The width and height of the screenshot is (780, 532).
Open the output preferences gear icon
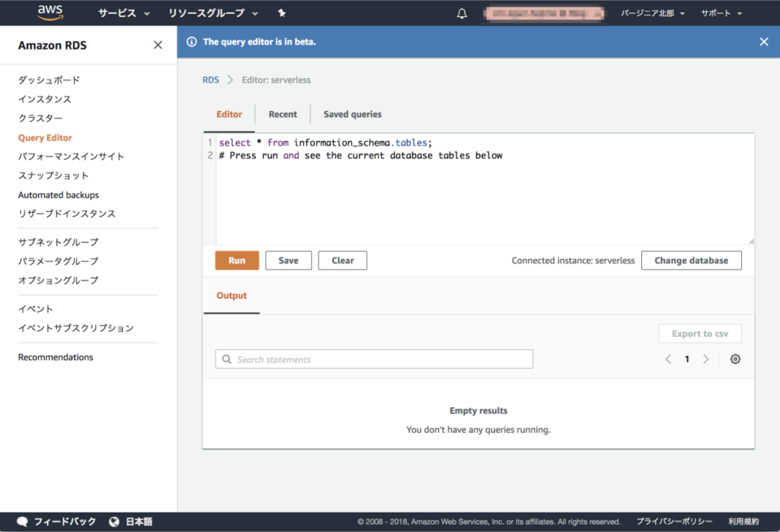(735, 358)
